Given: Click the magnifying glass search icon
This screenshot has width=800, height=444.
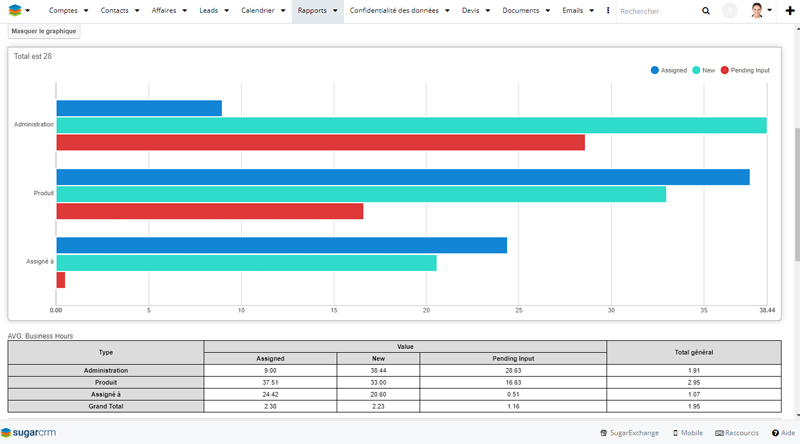Looking at the screenshot, I should coord(706,11).
